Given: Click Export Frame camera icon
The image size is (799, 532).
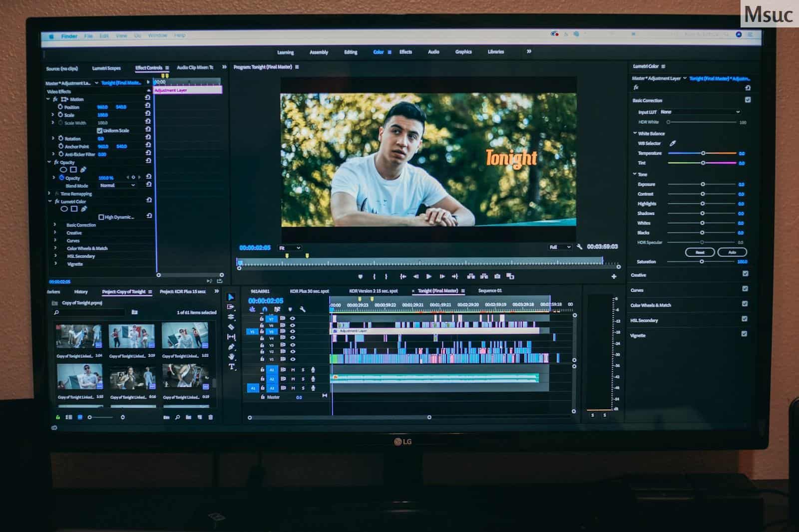Looking at the screenshot, I should point(497,276).
